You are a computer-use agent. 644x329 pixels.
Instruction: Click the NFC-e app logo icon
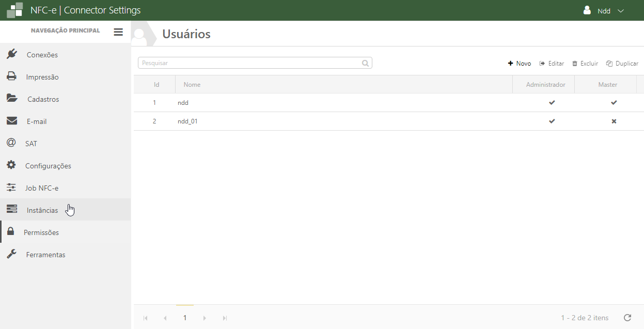[x=14, y=10]
